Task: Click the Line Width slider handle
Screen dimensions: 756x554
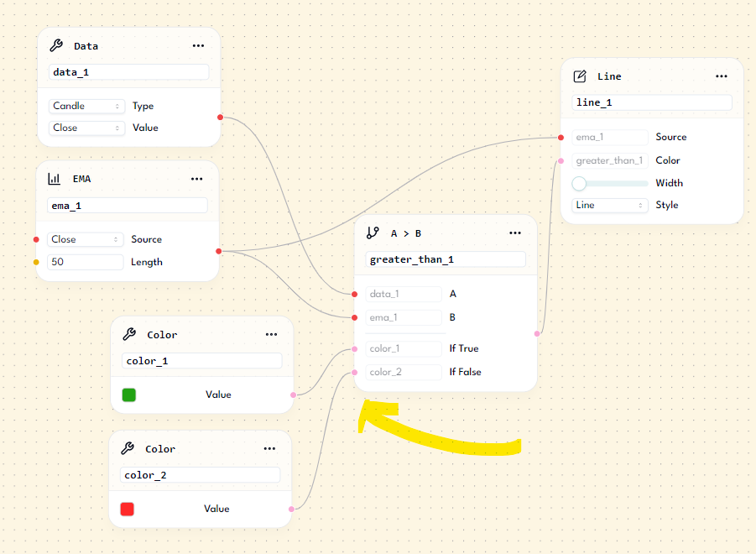Action: [x=579, y=183]
